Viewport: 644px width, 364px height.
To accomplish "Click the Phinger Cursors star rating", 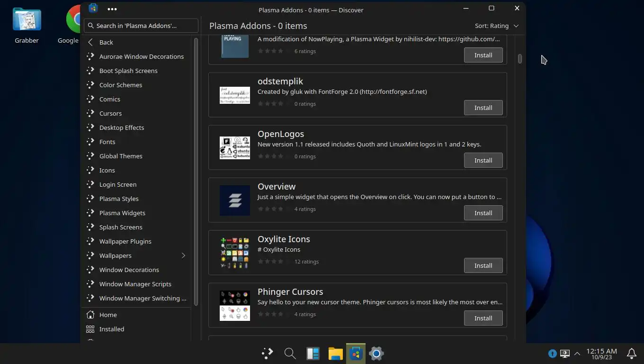I will coord(274,314).
